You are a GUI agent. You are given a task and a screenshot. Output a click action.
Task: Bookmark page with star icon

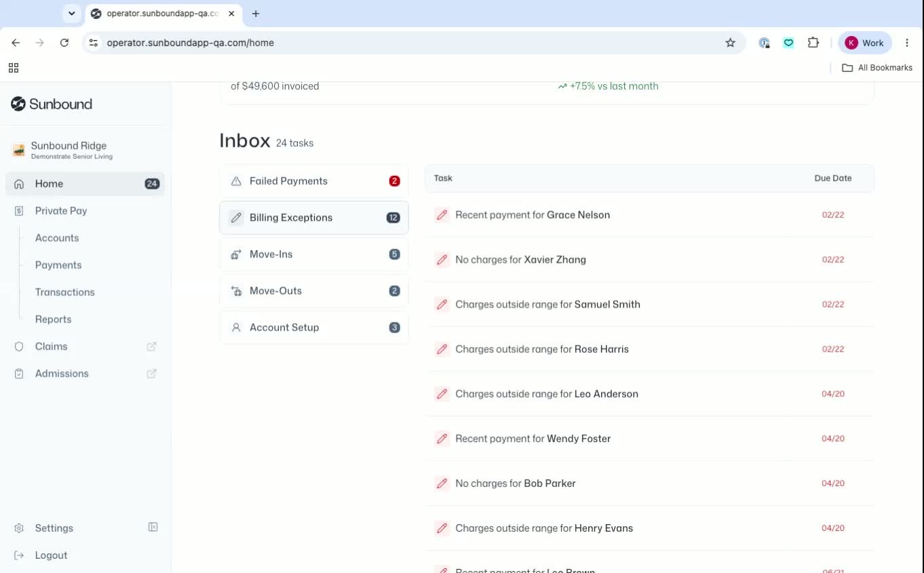(730, 43)
